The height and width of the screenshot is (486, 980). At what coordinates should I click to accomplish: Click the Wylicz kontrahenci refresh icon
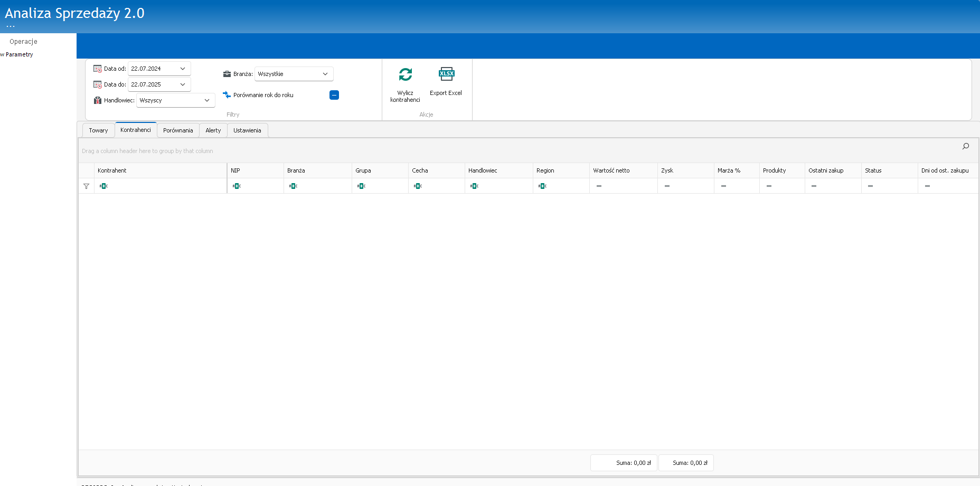pos(405,74)
